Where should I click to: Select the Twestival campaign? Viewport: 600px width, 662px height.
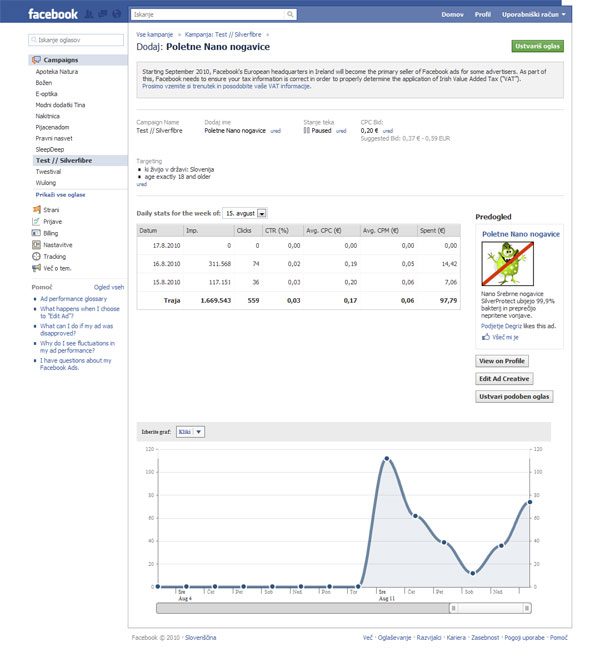48,171
